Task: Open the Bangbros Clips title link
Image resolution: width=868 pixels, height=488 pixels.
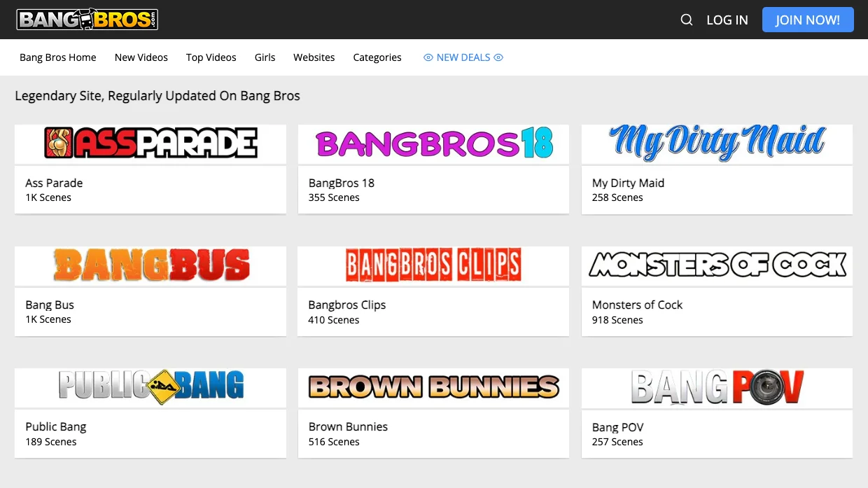Action: point(347,305)
